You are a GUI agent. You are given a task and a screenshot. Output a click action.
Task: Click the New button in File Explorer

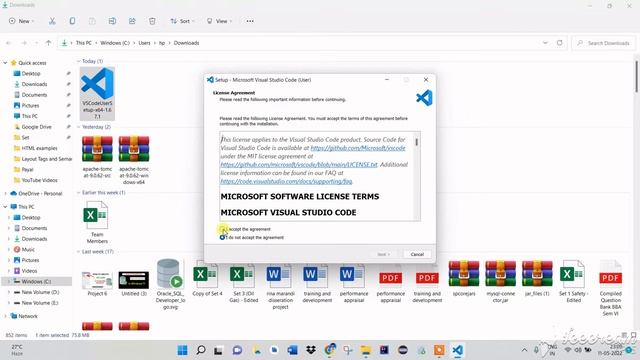[x=21, y=21]
